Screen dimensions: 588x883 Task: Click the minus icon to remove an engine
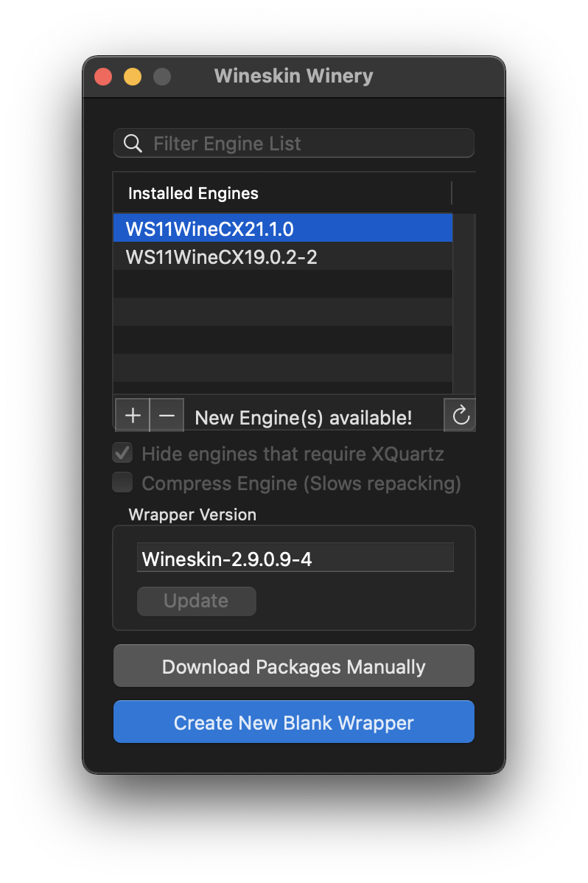click(x=167, y=416)
